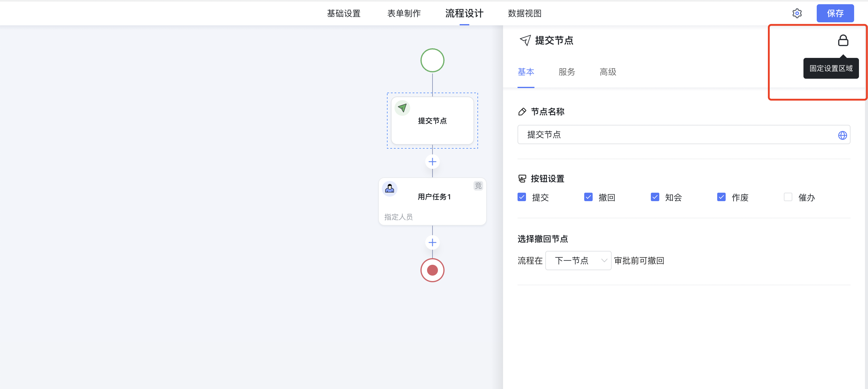The height and width of the screenshot is (389, 868).
Task: Click the 指定人员 text on user task
Action: click(x=399, y=217)
